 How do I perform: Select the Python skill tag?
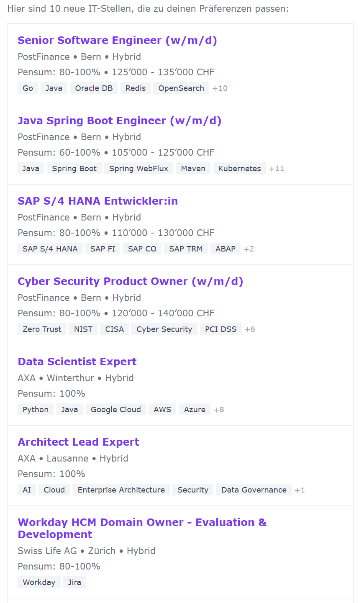(x=35, y=409)
